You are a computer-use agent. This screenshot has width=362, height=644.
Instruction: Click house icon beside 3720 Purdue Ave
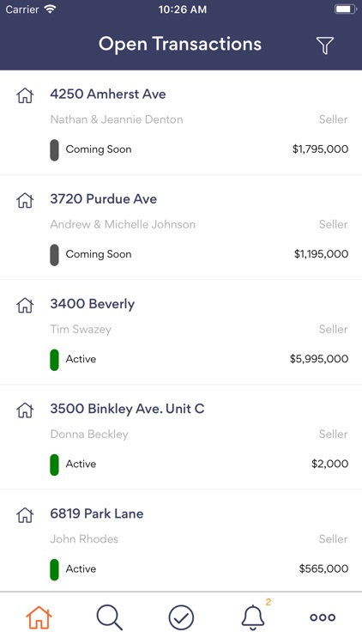[25, 200]
